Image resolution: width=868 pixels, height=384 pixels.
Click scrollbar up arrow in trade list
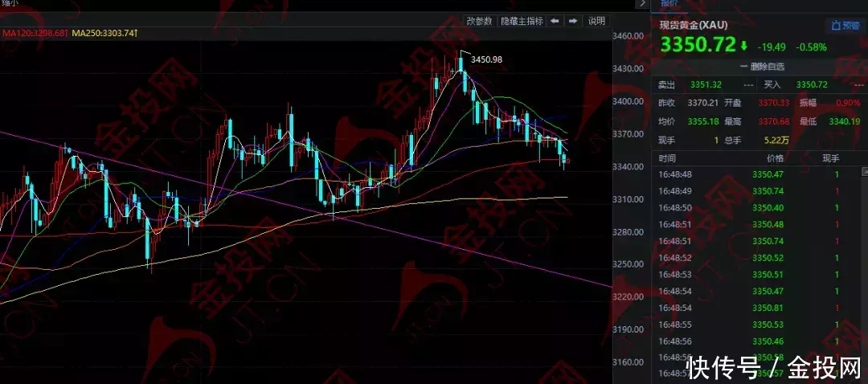(863, 172)
